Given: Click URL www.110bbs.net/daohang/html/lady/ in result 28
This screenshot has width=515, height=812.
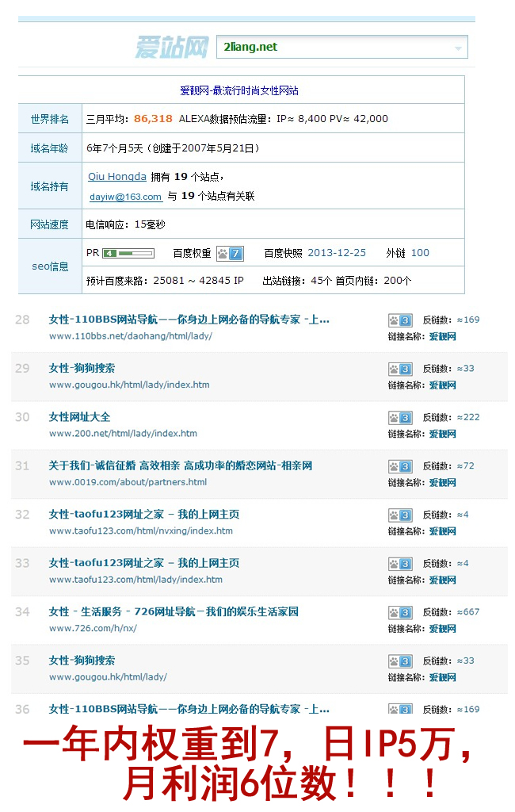Looking at the screenshot, I should (x=131, y=336).
